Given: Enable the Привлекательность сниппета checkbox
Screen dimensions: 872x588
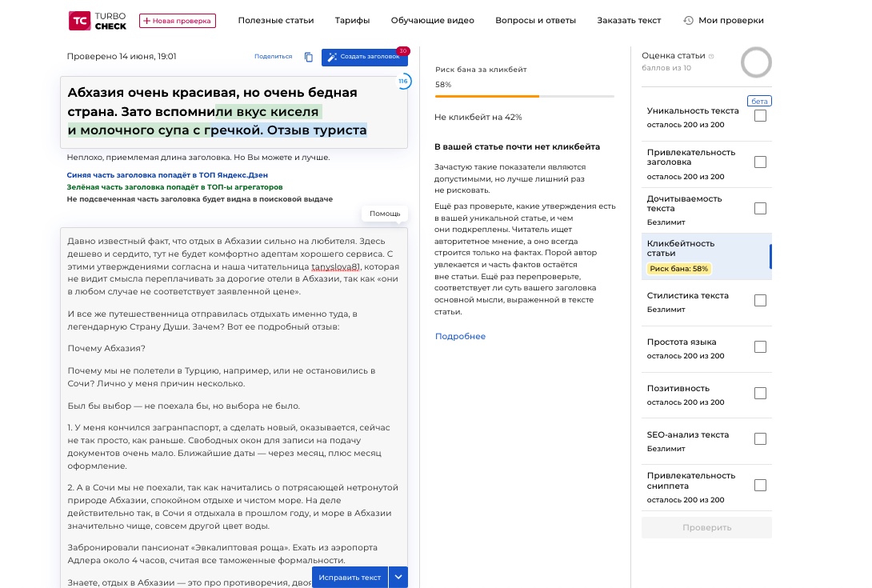Looking at the screenshot, I should [760, 485].
